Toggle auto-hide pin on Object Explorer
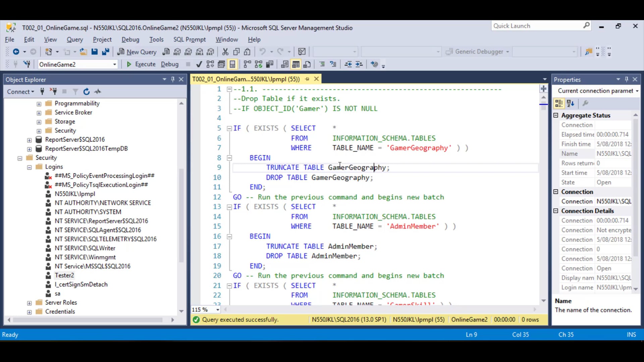This screenshot has width=644, height=362. coord(173,79)
